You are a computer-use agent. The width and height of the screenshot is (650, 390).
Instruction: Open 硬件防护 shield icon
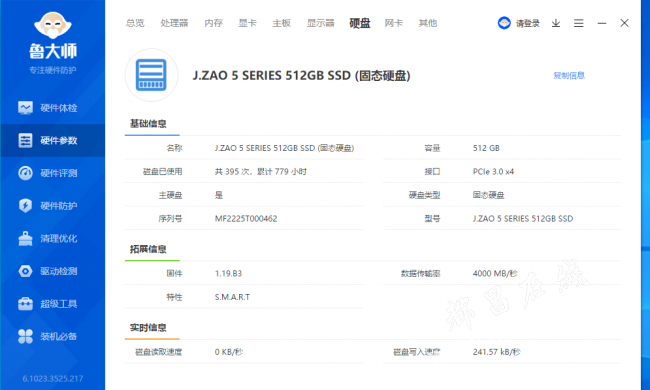click(25, 206)
